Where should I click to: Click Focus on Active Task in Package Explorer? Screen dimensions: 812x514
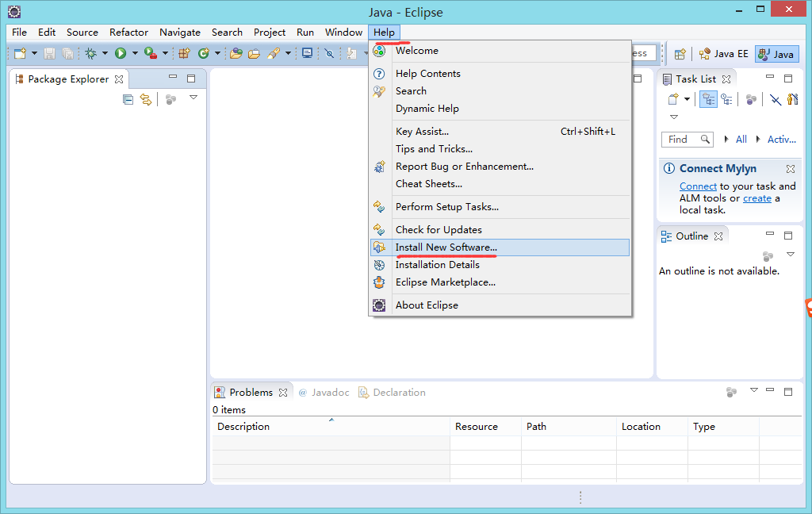click(171, 99)
